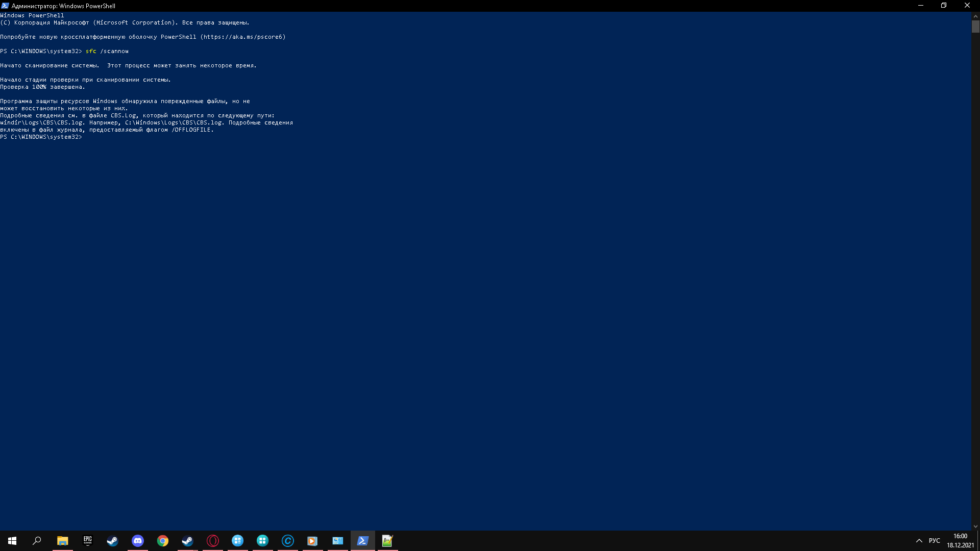
Task: Click the scroll up arrow in PowerShell
Action: [x=975, y=16]
